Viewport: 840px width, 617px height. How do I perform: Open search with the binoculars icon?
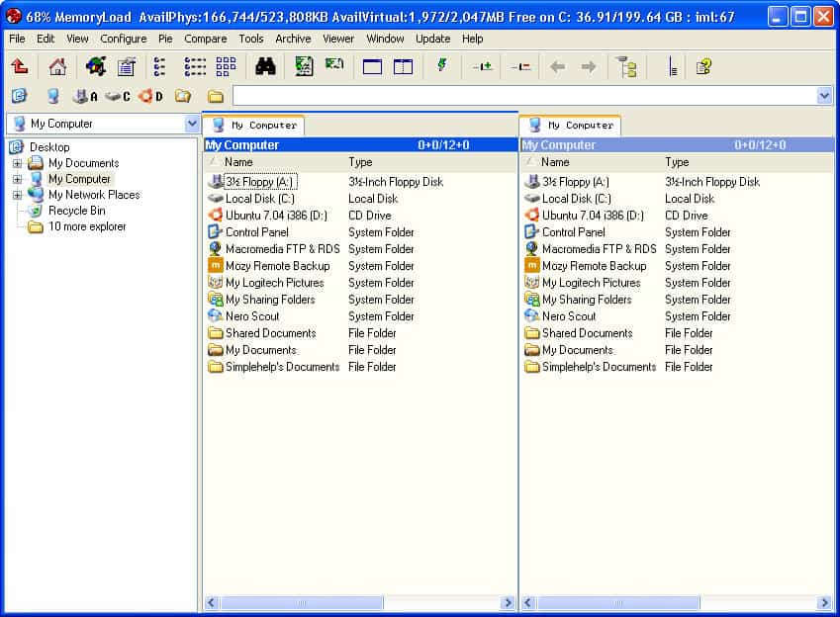tap(265, 67)
